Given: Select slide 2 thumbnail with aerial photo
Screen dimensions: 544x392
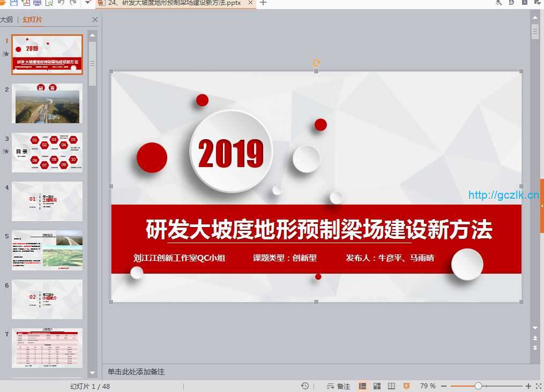Looking at the screenshot, I should pos(47,103).
